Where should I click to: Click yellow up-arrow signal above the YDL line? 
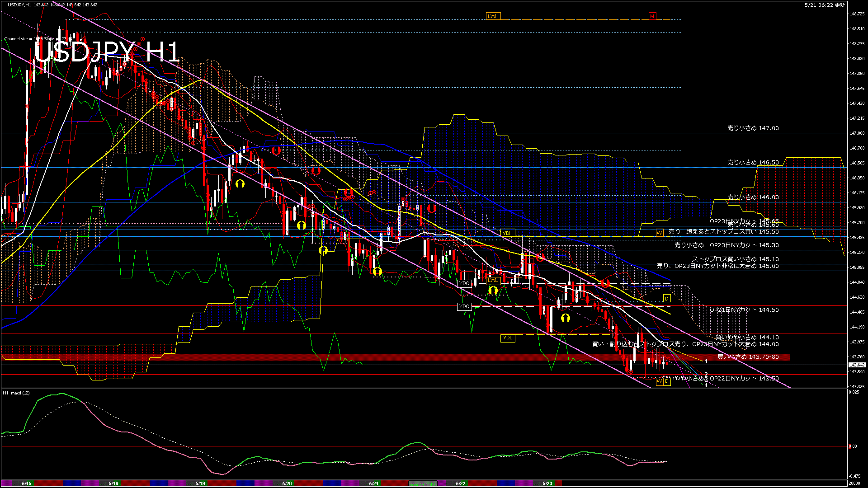pos(565,318)
